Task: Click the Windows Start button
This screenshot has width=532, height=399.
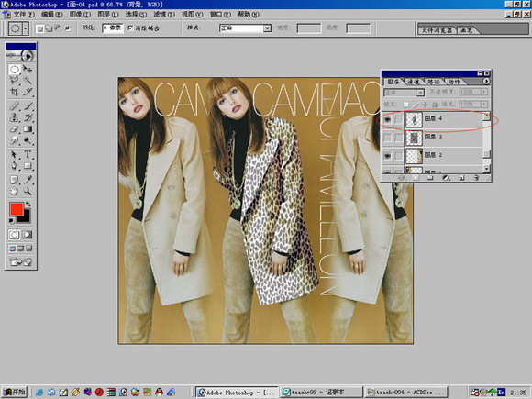Action: click(15, 393)
